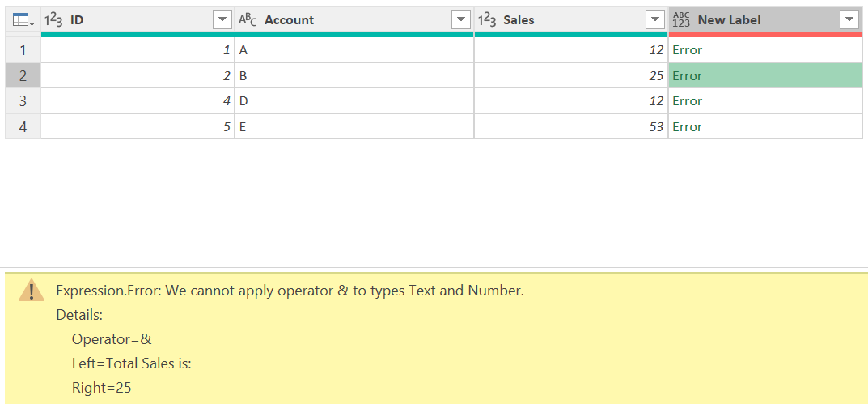Click the red quality bar under New Label
868x408 pixels.
click(x=764, y=35)
